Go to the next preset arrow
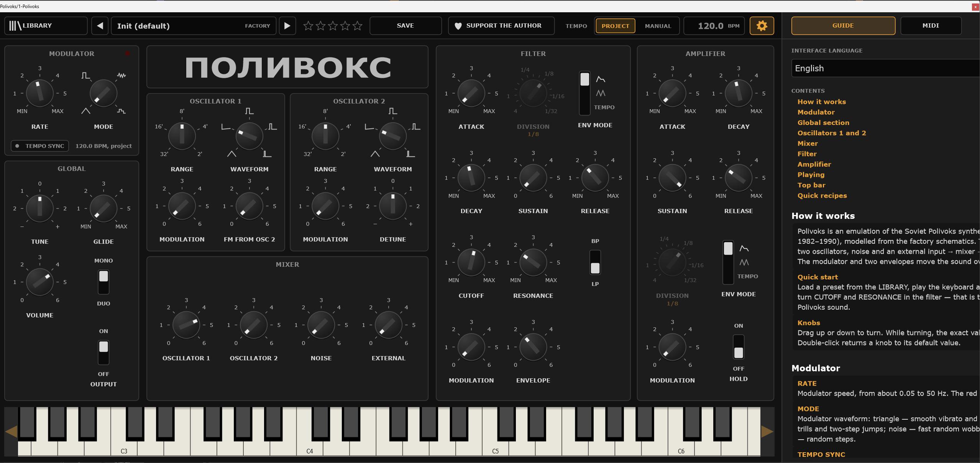The height and width of the screenshot is (463, 980). (x=287, y=26)
